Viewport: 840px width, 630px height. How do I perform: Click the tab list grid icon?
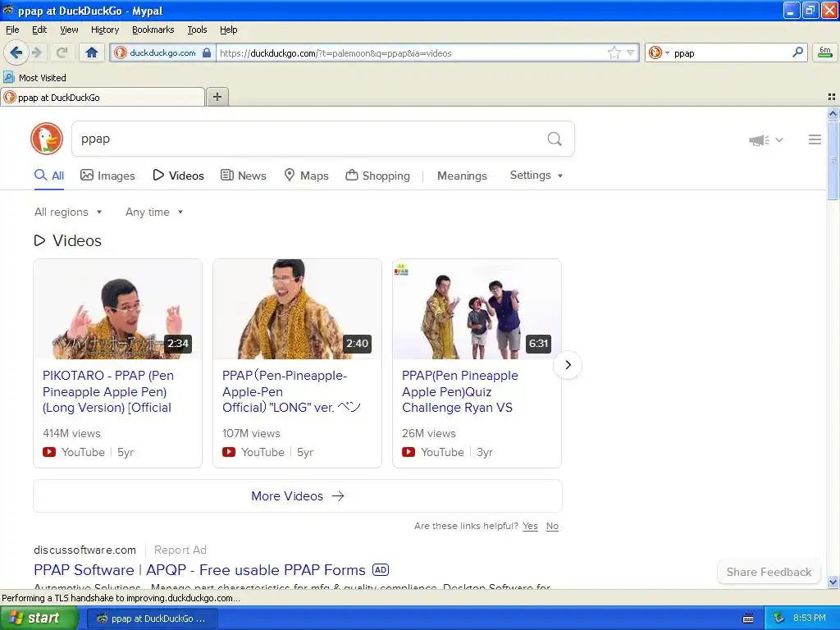coord(832,97)
